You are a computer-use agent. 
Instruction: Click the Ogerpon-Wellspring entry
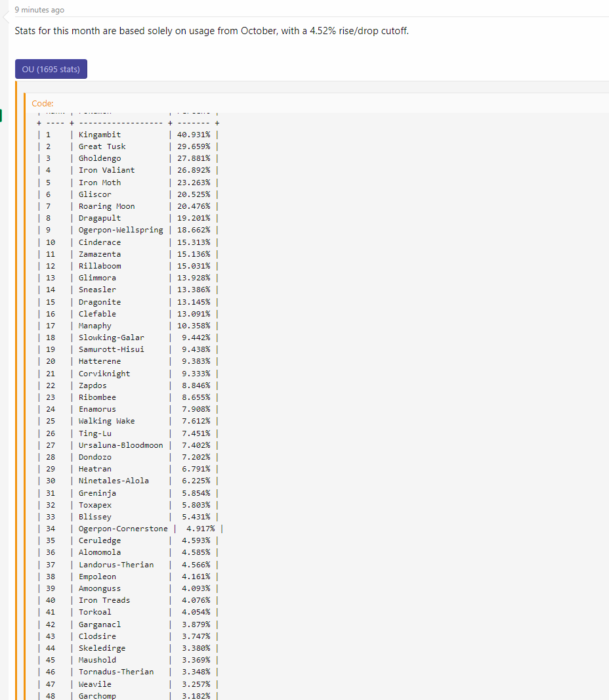coord(121,230)
